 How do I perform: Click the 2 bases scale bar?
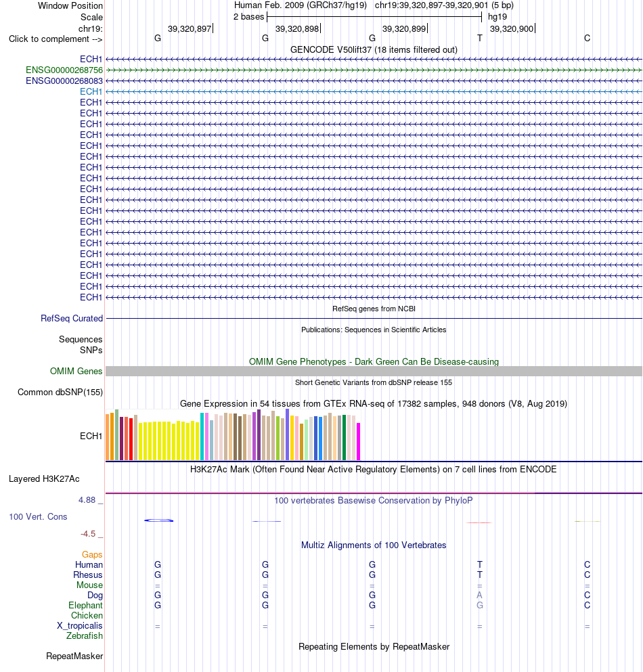[x=374, y=17]
